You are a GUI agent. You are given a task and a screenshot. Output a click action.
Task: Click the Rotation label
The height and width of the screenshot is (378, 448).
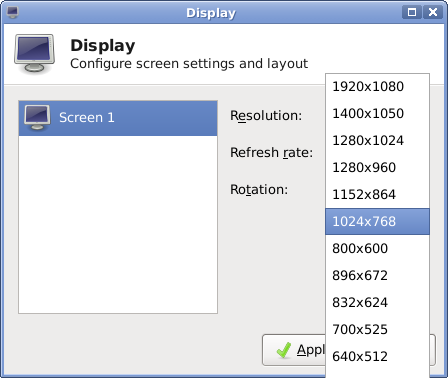pos(259,190)
